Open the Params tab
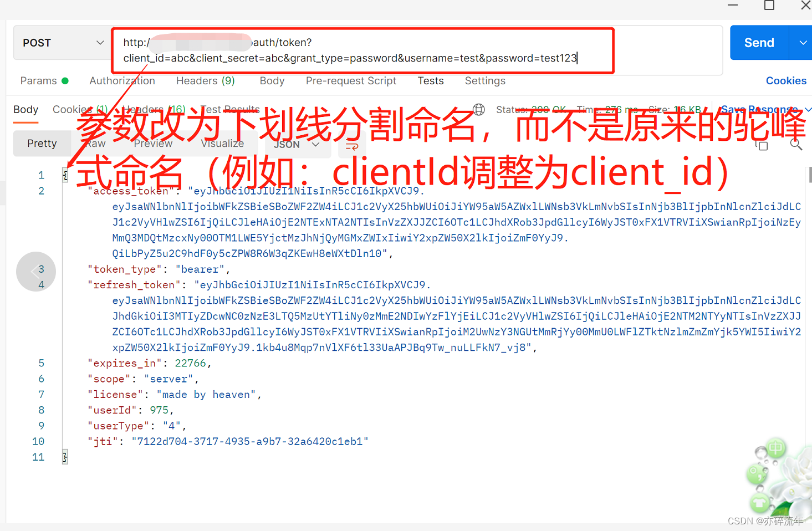 (44, 81)
